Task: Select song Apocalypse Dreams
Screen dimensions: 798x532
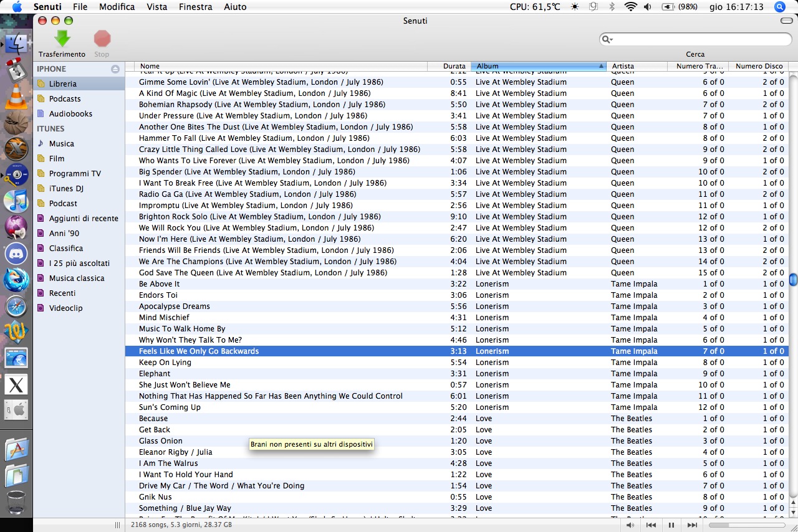Action: coord(457,306)
